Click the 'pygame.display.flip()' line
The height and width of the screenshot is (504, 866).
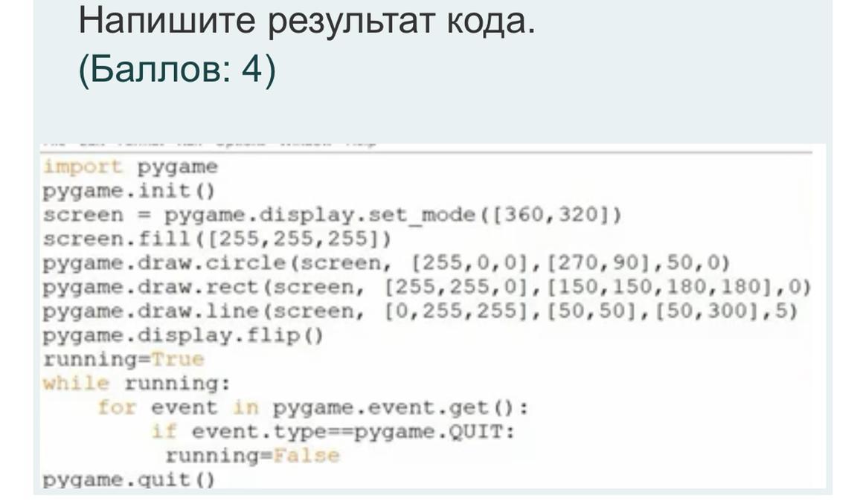pos(183,335)
